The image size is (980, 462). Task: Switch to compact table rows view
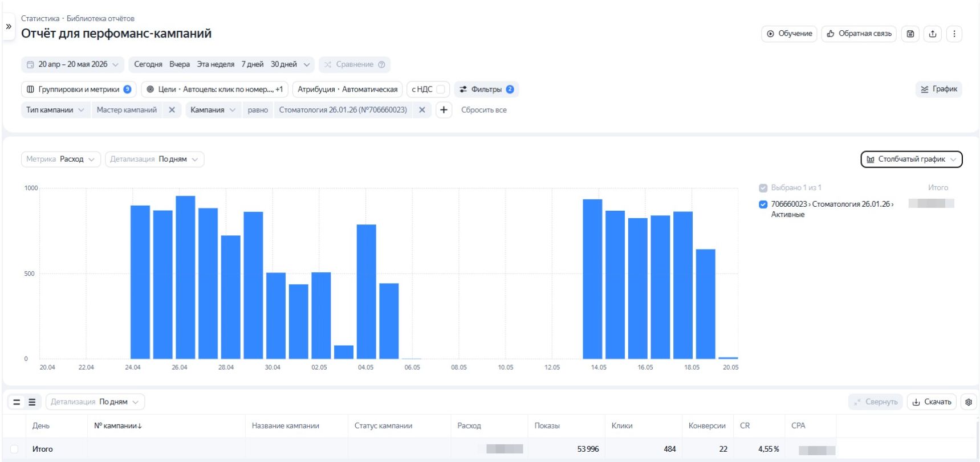17,402
